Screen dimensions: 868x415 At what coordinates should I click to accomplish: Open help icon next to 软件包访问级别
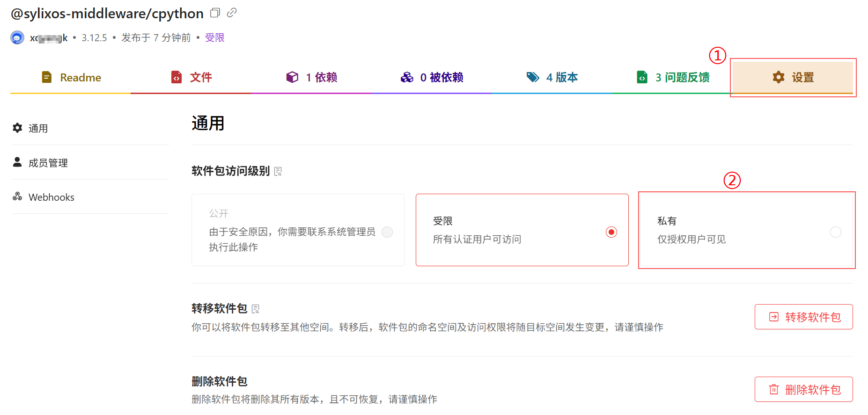(278, 172)
